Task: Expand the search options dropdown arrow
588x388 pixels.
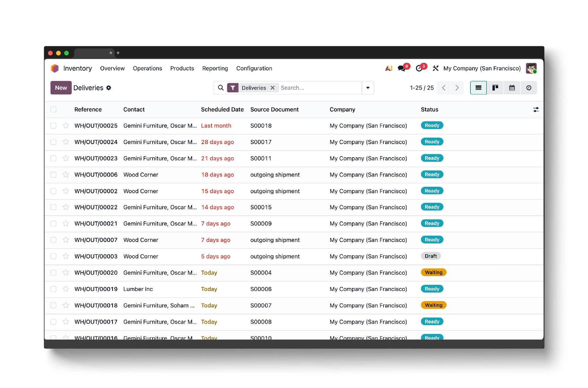Action: click(368, 88)
